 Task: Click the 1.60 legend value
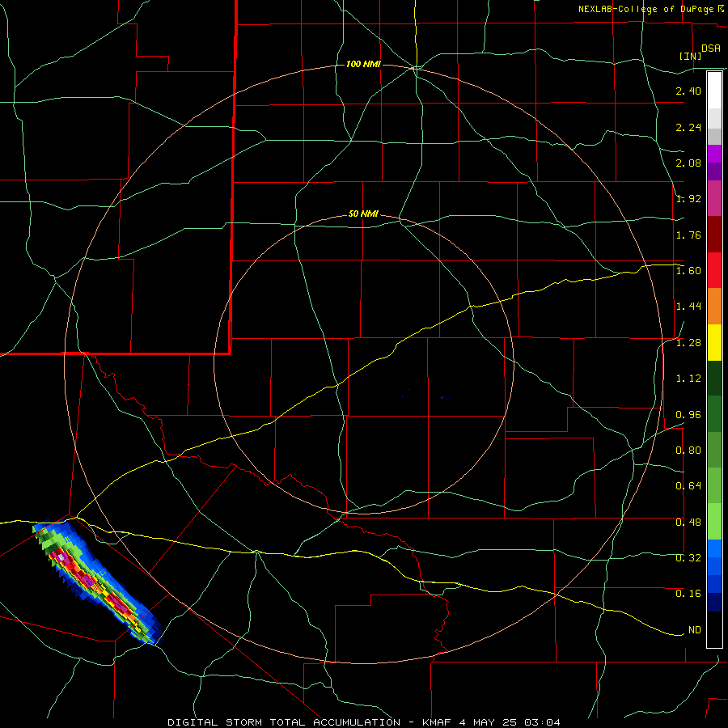point(688,271)
